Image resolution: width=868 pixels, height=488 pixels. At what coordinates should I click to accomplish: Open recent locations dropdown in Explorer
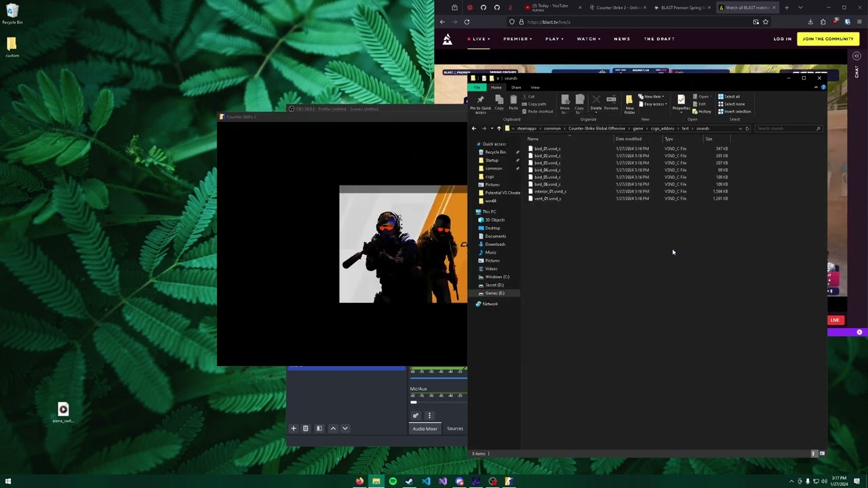[x=491, y=129]
